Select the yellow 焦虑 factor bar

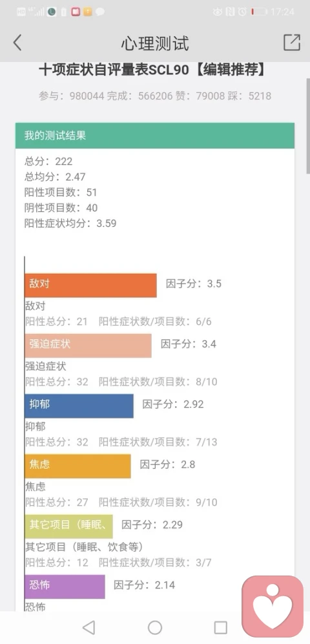tap(77, 466)
